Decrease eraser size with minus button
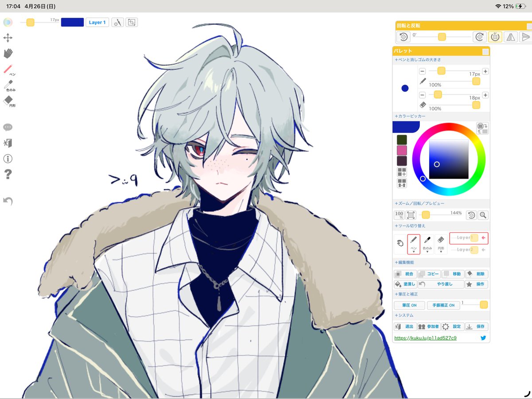 (x=422, y=95)
